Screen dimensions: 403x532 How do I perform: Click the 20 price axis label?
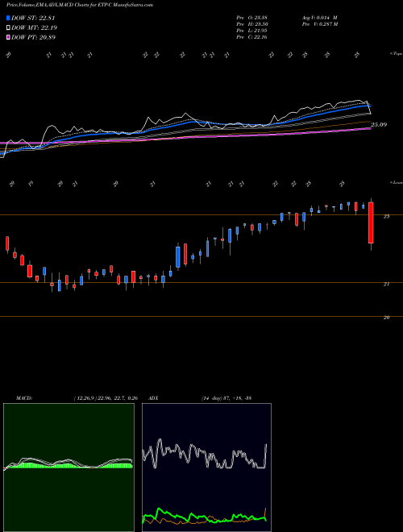[386, 318]
